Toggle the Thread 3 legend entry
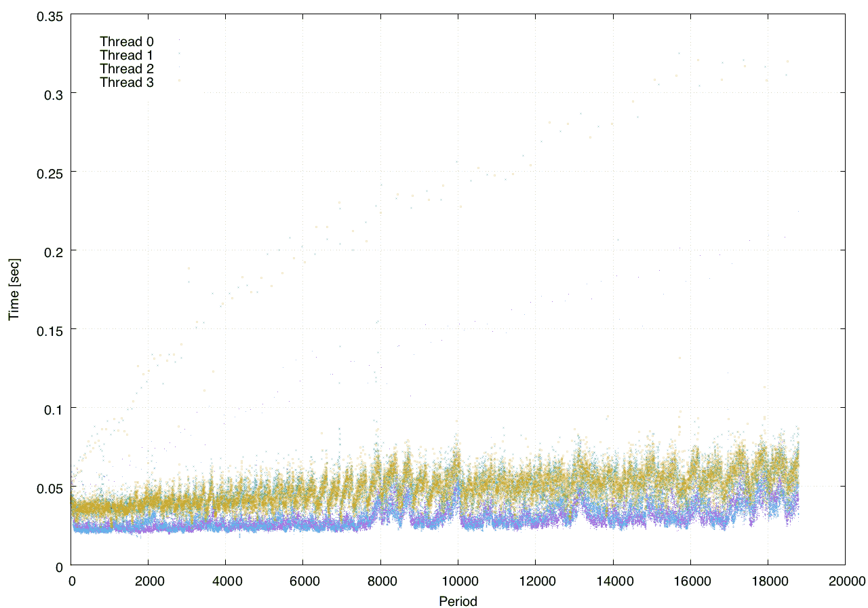 (x=127, y=82)
